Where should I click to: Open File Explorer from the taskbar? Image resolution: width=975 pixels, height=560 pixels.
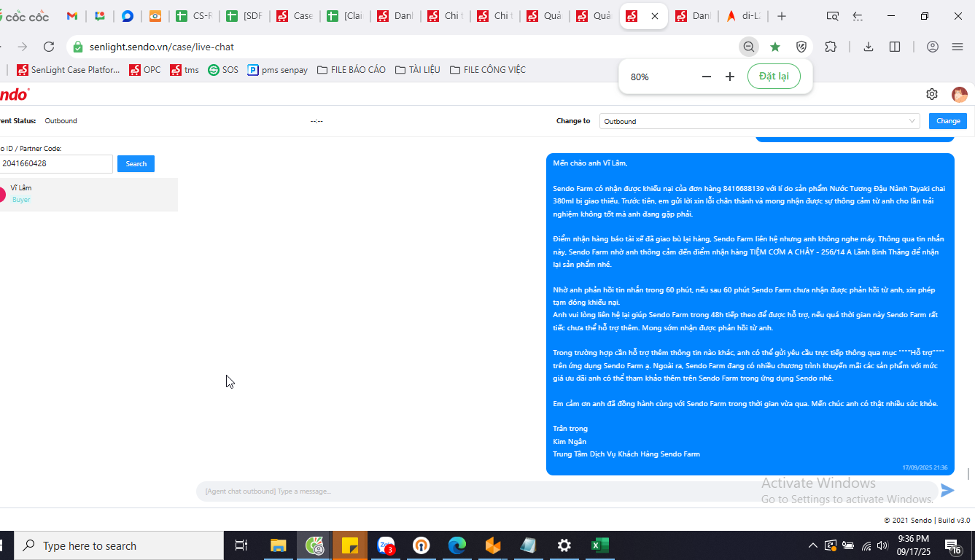[278, 545]
